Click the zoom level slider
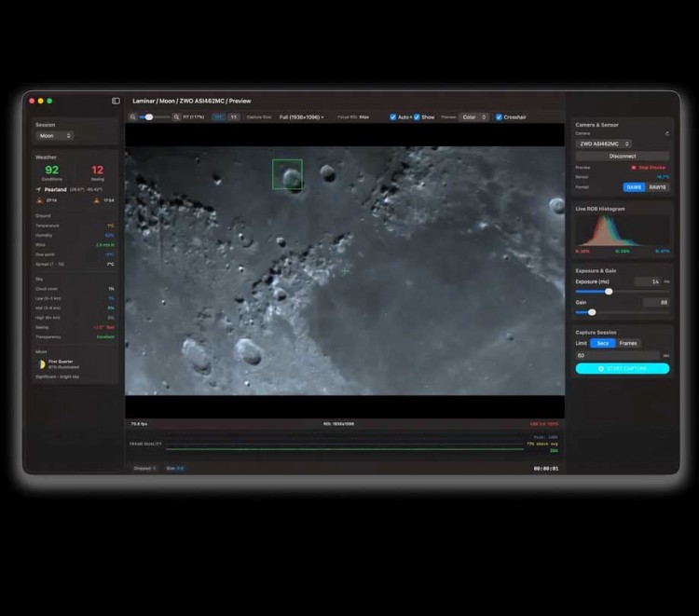 pyautogui.click(x=154, y=116)
